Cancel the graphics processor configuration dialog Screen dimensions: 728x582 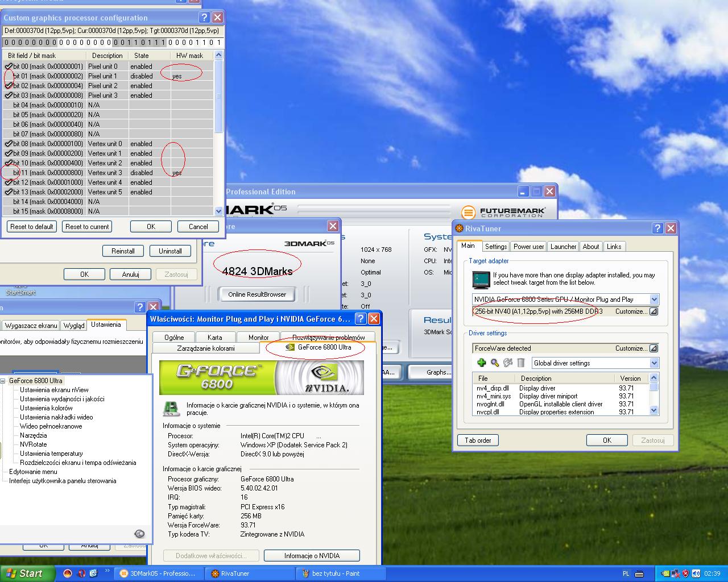pos(198,227)
